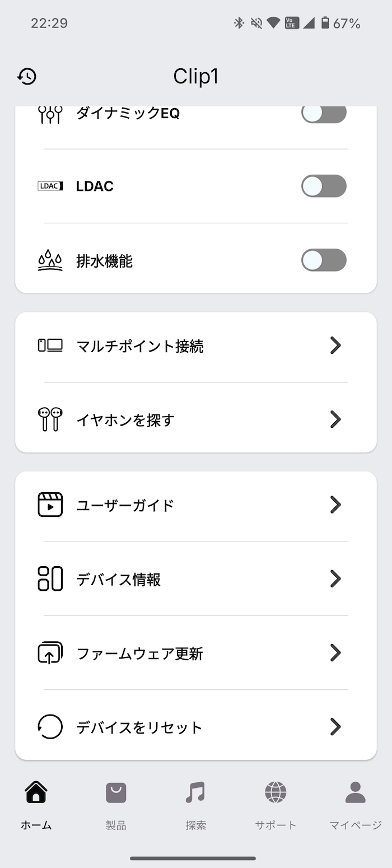The width and height of the screenshot is (392, 868).
Task: Open ファームウェア更新 via its chevron
Action: (335, 652)
